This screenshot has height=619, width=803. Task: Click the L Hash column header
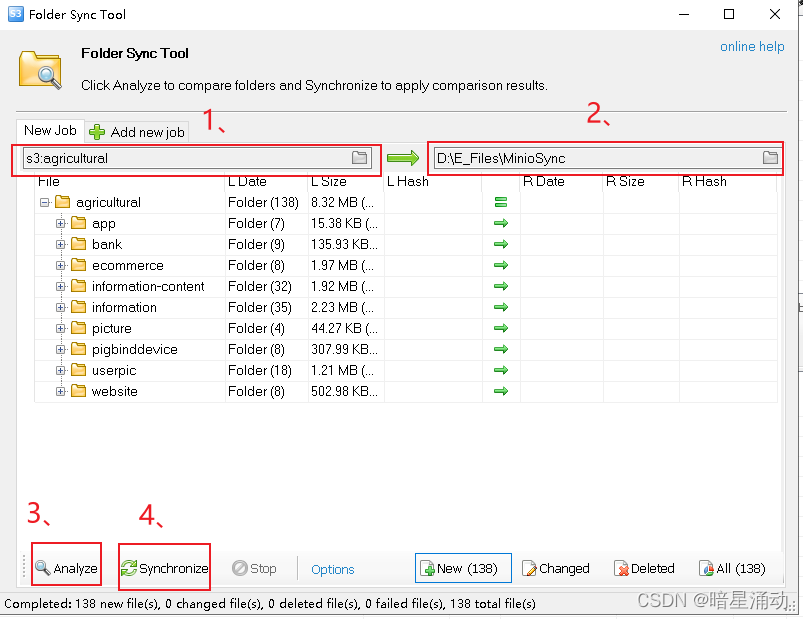point(433,182)
